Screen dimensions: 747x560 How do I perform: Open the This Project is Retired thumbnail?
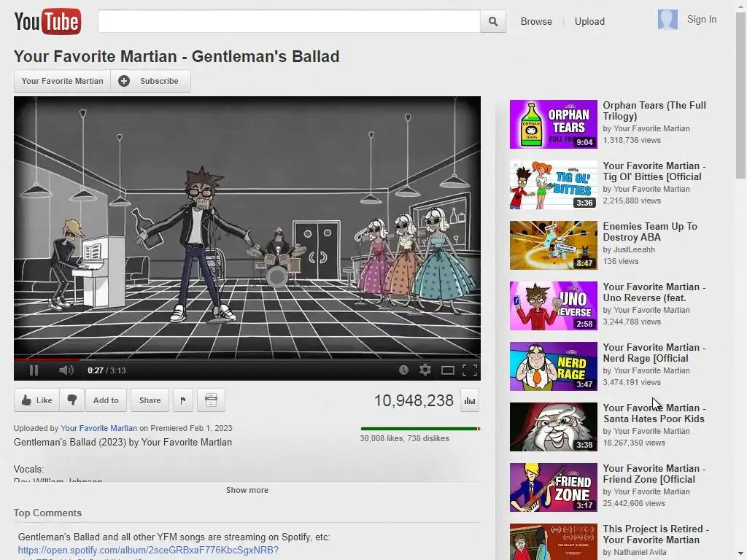(x=553, y=542)
